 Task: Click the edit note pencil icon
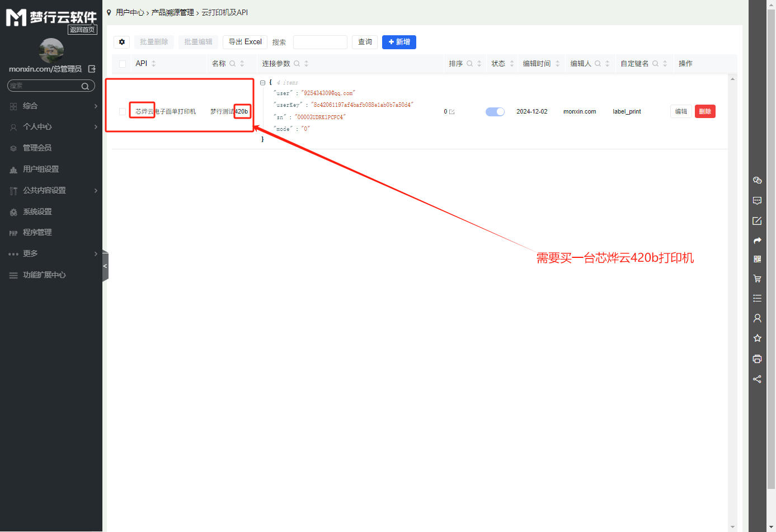757,220
